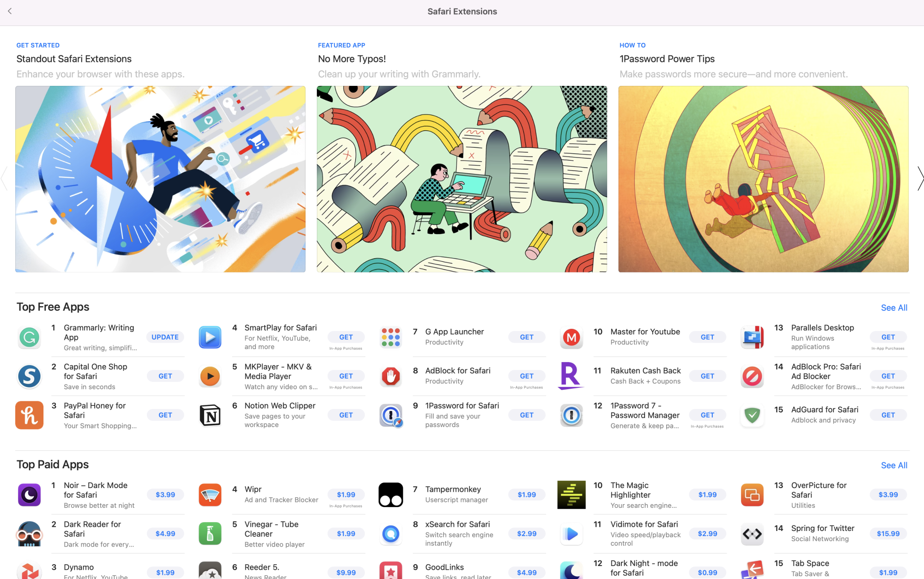Viewport: 924px width, 579px height.
Task: Show previous featured stories with left arrow
Action: pos(4,179)
